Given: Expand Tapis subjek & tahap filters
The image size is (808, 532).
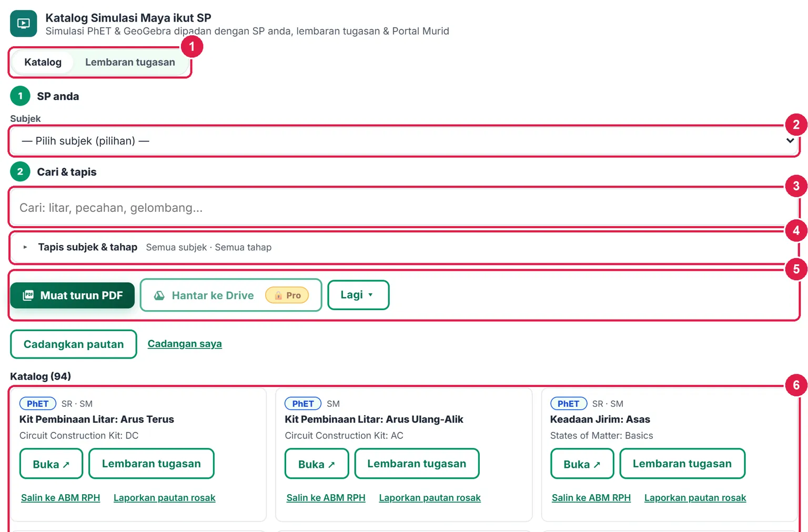Looking at the screenshot, I should tap(404, 247).
